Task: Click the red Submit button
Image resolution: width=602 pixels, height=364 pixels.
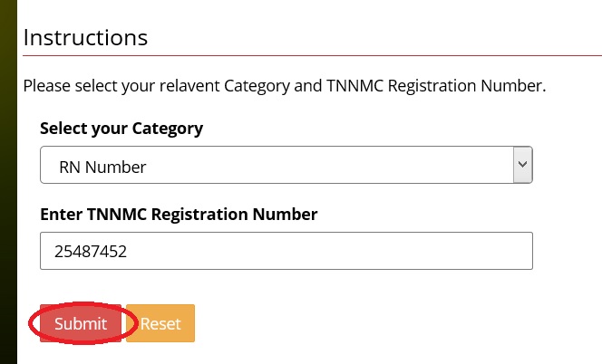Action: [81, 323]
